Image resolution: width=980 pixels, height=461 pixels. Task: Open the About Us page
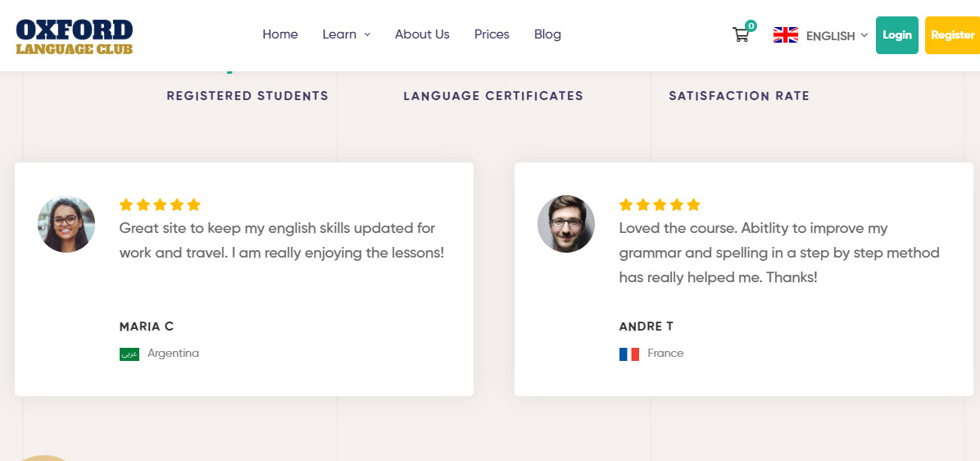(x=422, y=34)
